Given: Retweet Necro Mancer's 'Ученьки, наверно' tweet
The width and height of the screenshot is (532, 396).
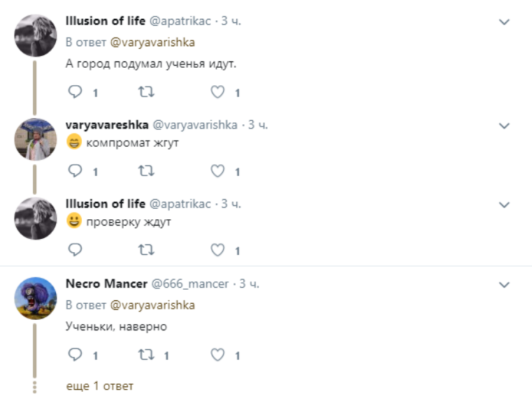Looking at the screenshot, I should [146, 355].
